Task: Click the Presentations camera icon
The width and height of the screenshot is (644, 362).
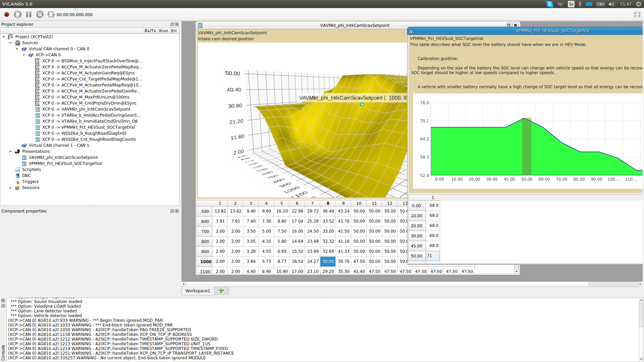Action: 17,152
